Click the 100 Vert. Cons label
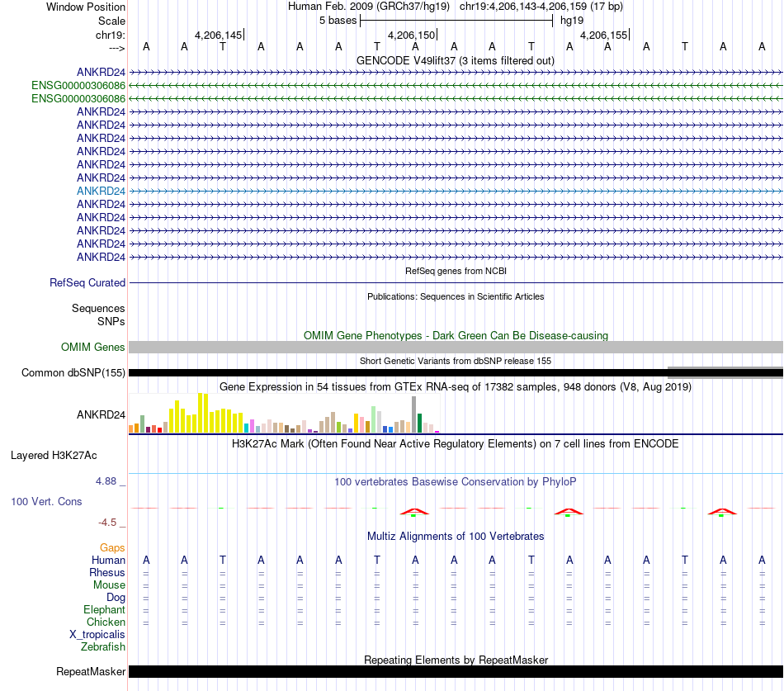This screenshot has width=784, height=691. pos(46,501)
